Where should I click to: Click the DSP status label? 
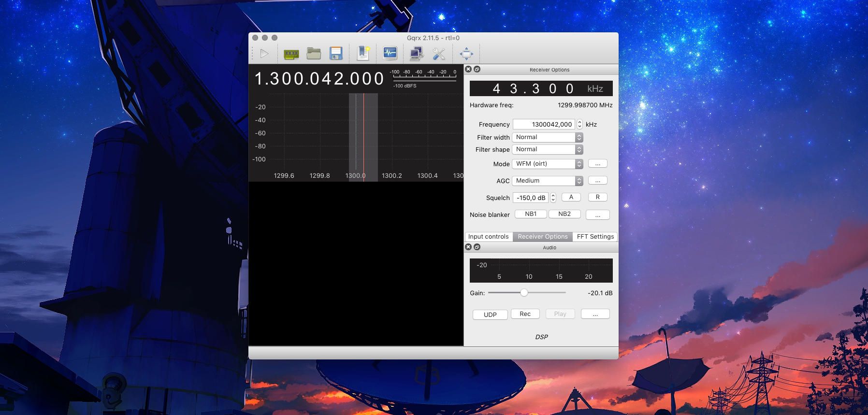[x=541, y=337]
